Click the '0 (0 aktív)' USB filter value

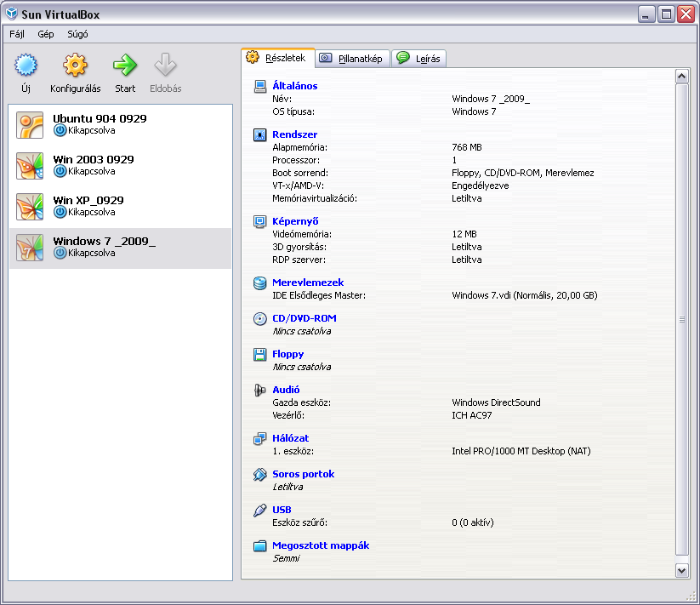[x=473, y=522]
